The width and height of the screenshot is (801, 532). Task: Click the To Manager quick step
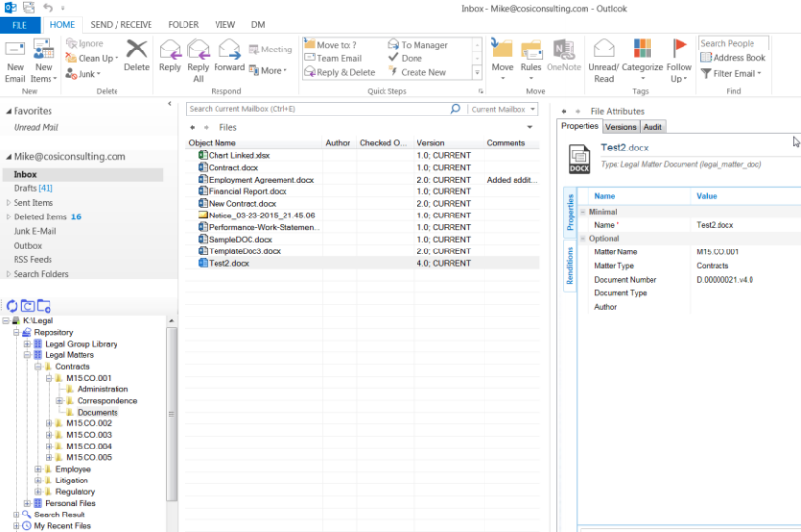(x=417, y=45)
